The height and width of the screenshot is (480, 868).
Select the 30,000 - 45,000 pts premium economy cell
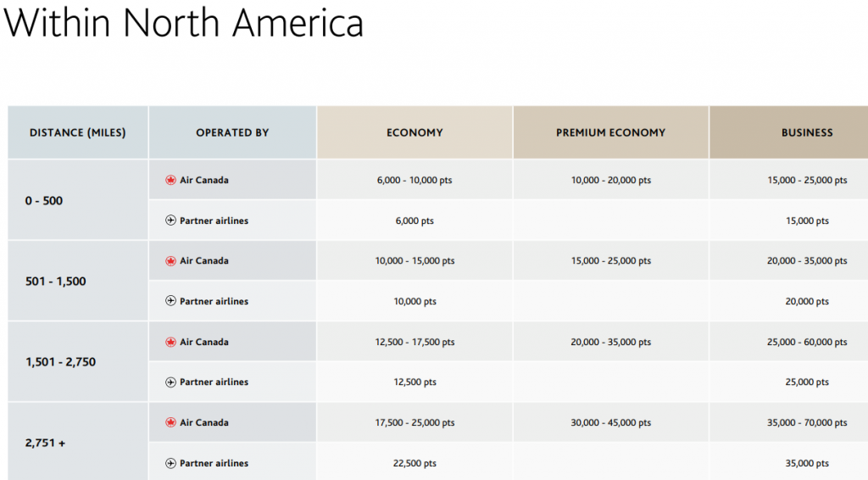point(610,423)
